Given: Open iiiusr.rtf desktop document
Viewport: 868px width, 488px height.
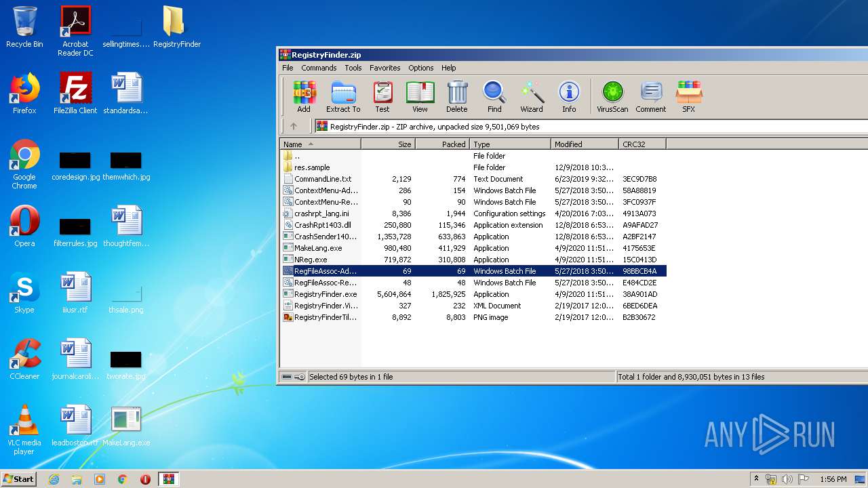Looking at the screenshot, I should click(x=75, y=293).
